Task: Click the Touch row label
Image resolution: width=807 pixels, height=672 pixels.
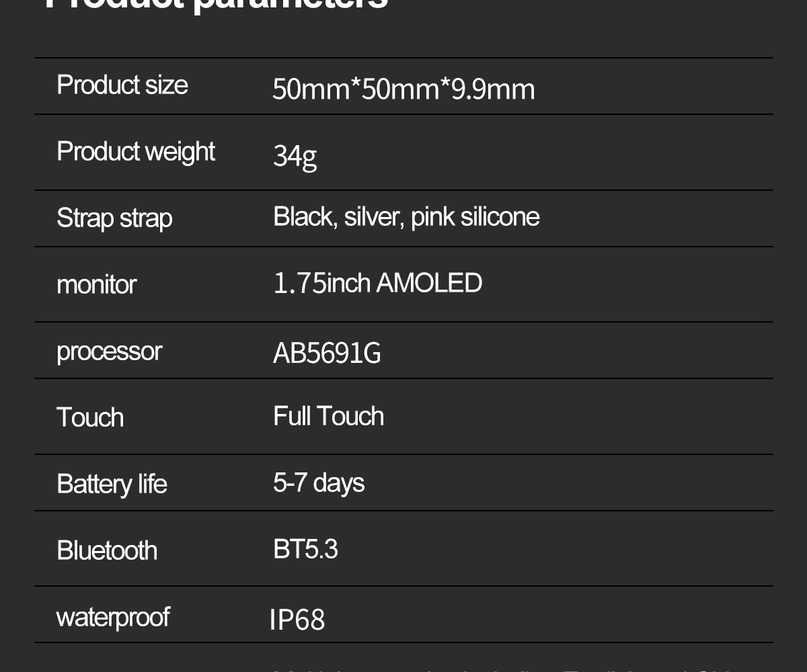Action: click(x=90, y=417)
